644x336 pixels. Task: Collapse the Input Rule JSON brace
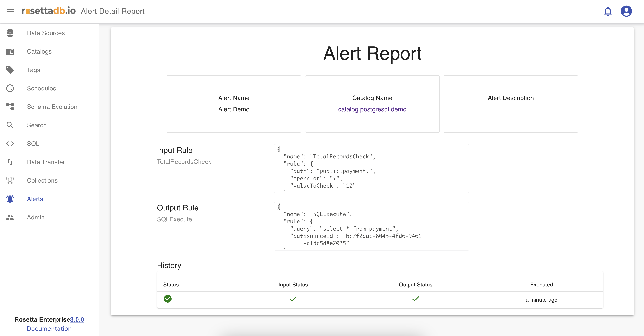tap(278, 149)
